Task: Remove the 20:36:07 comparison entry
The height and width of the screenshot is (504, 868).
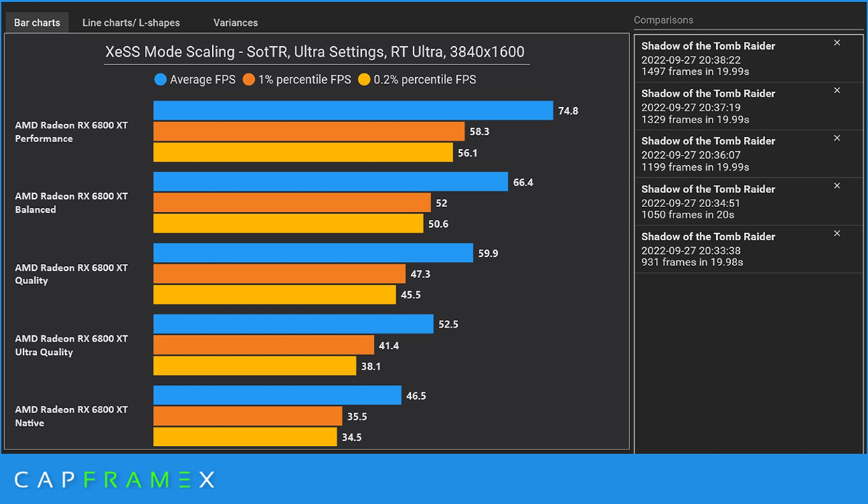Action: 836,138
